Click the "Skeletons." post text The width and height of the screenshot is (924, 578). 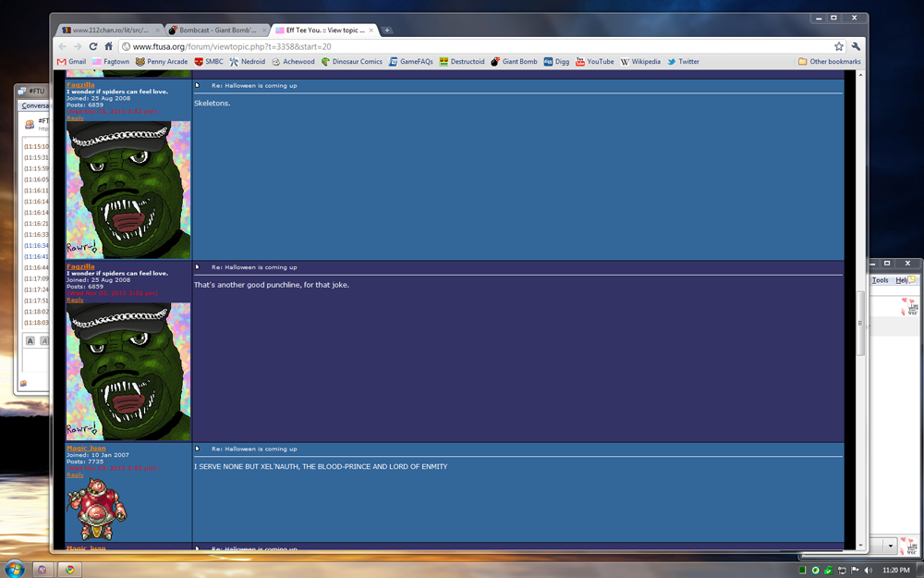(x=213, y=104)
